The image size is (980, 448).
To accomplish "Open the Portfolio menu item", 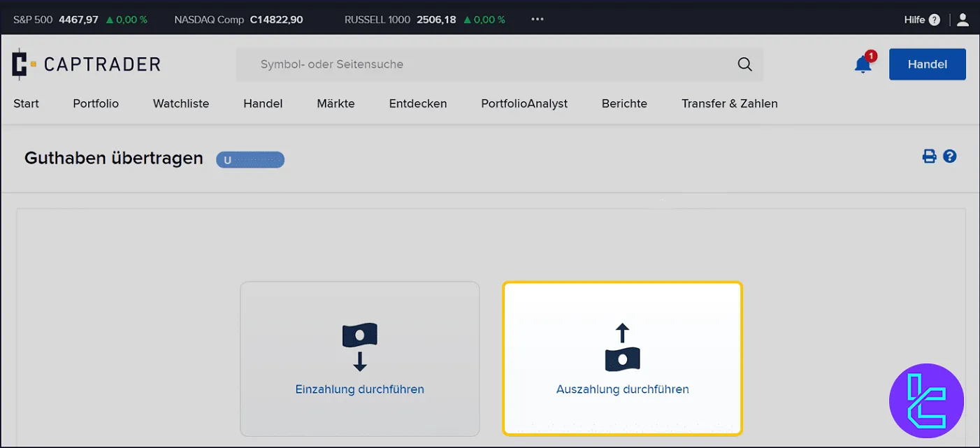I will (x=96, y=103).
